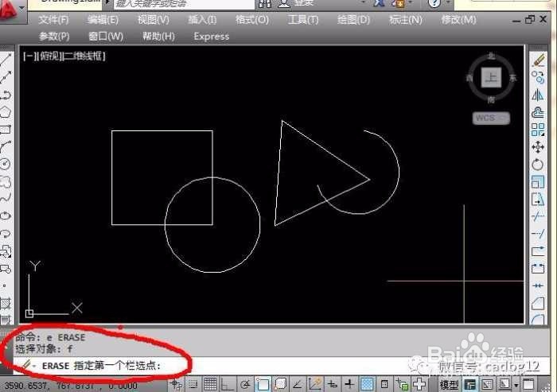Select the Circle tool
The height and width of the screenshot is (392, 557).
(x=6, y=164)
